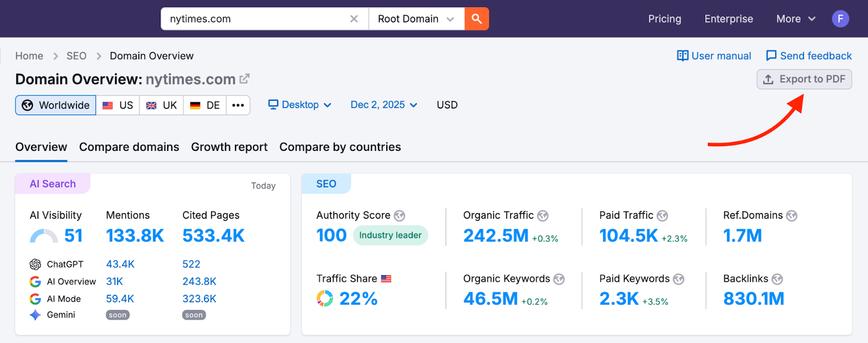Open the Send feedback link
The image size is (868, 343).
[808, 56]
